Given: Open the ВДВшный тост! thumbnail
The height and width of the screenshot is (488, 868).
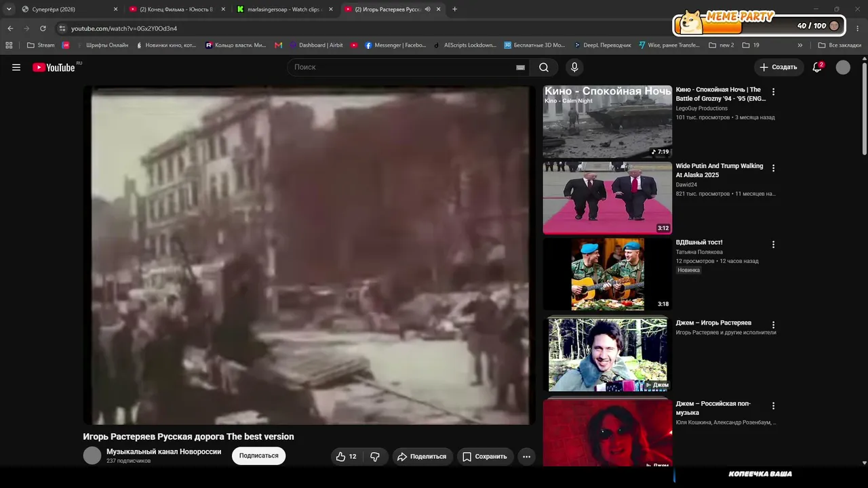Looking at the screenshot, I should pos(608,274).
